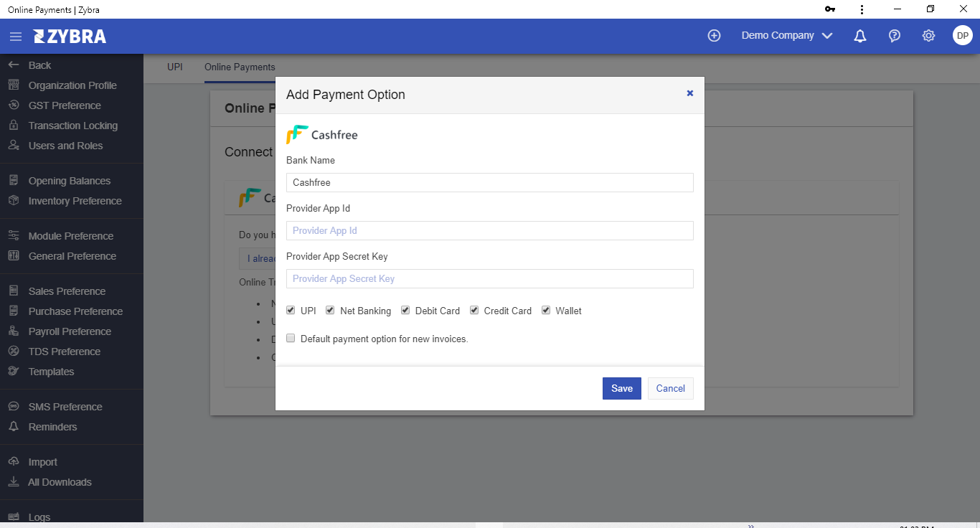Uncheck the Credit Card checkbox

474,310
